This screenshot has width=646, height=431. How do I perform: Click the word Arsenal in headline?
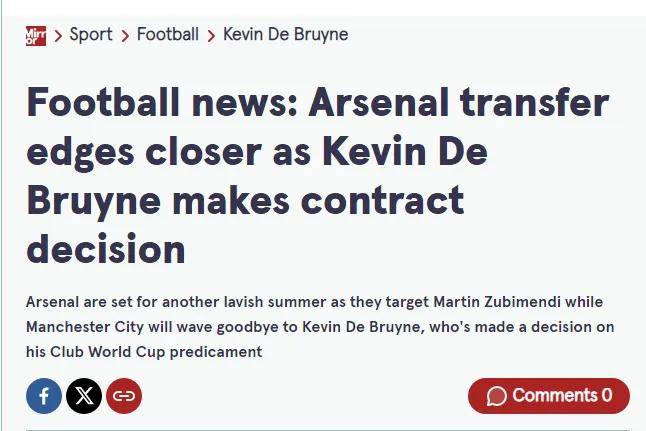coord(378,103)
